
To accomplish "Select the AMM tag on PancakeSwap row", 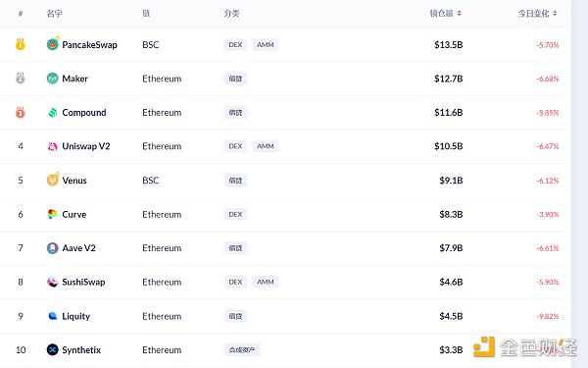I will tap(266, 45).
